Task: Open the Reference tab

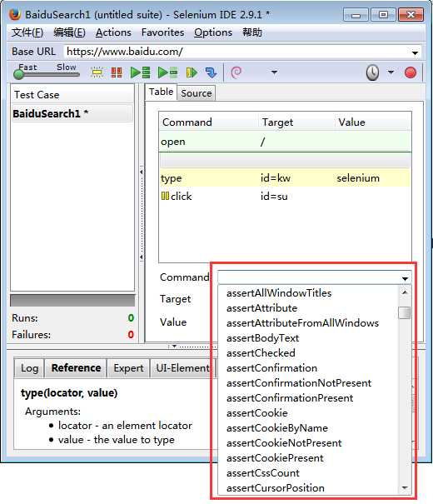Action: click(x=76, y=367)
